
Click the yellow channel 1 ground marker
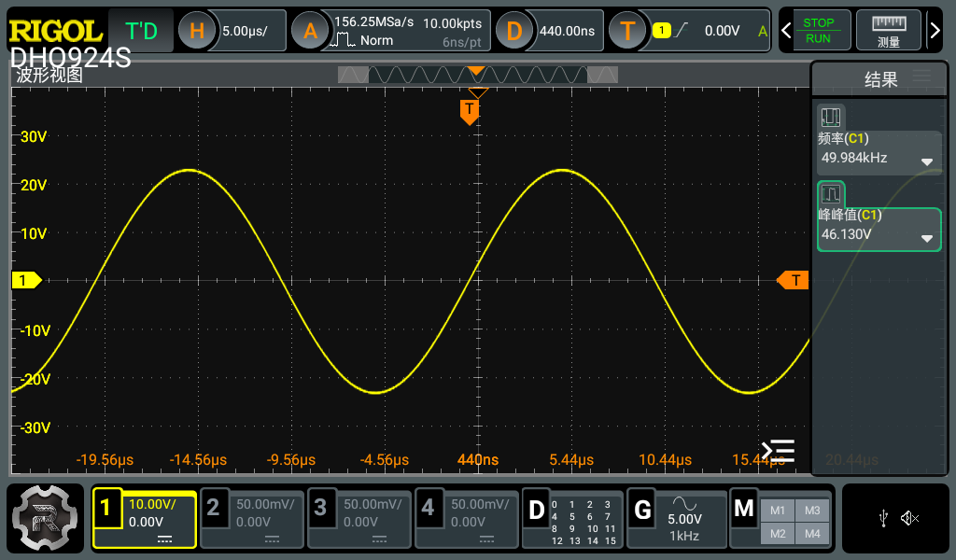(27, 280)
